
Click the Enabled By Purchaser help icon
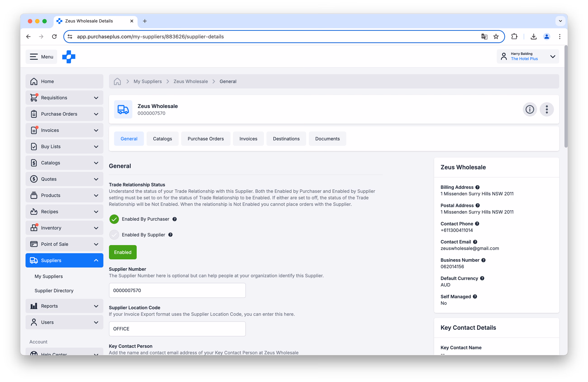174,219
